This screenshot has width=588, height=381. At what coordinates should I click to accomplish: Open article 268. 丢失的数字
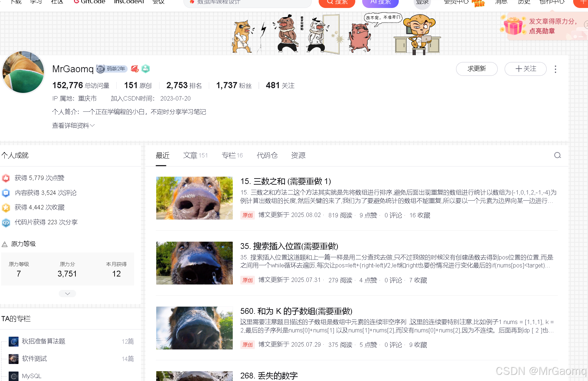click(269, 376)
